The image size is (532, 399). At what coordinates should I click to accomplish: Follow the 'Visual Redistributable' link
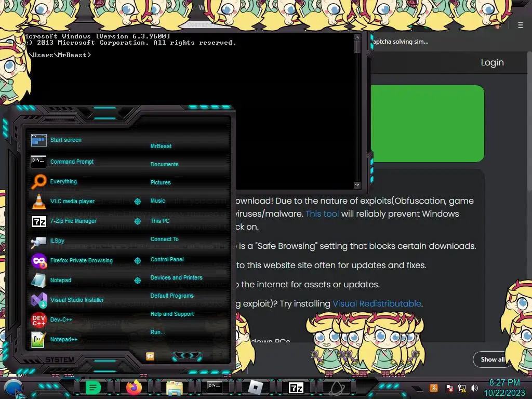click(377, 303)
